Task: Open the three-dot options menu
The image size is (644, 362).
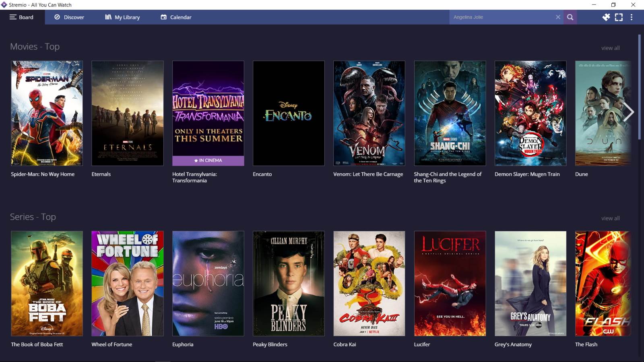Action: click(631, 17)
